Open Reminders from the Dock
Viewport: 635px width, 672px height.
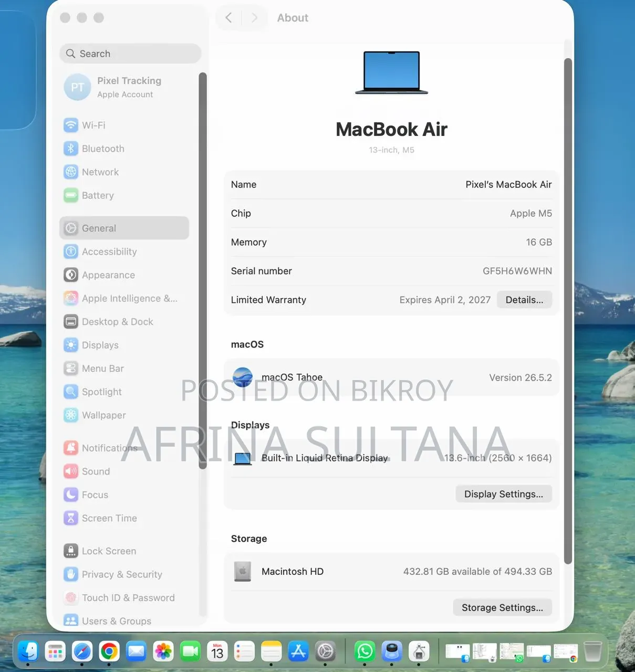(x=244, y=652)
